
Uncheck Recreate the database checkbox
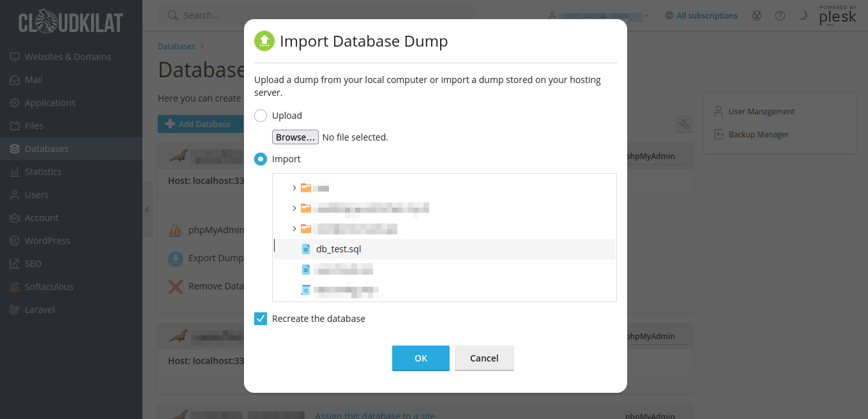point(261,319)
